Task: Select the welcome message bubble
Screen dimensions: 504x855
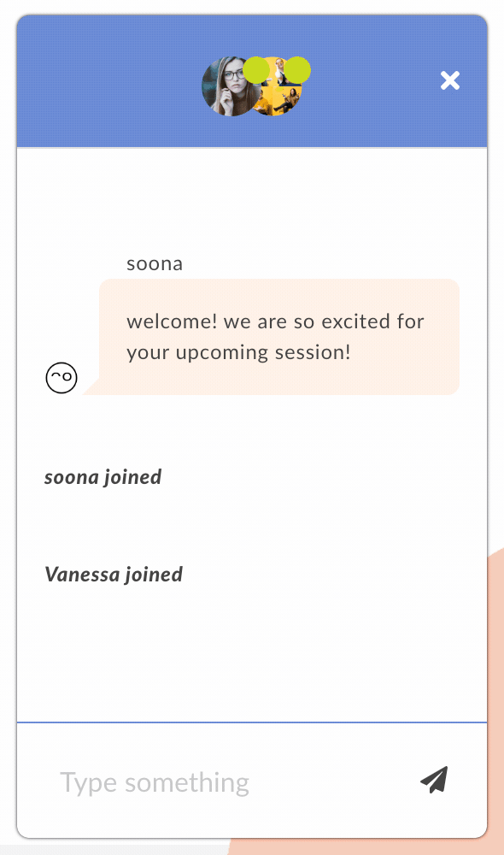Action: tap(279, 337)
